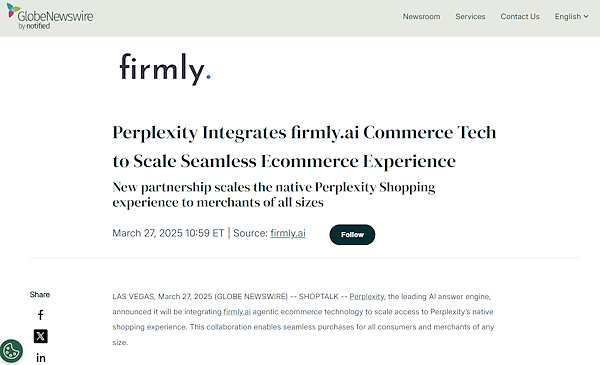Open the Newsroom menu item
The height and width of the screenshot is (365, 600).
[x=421, y=16]
